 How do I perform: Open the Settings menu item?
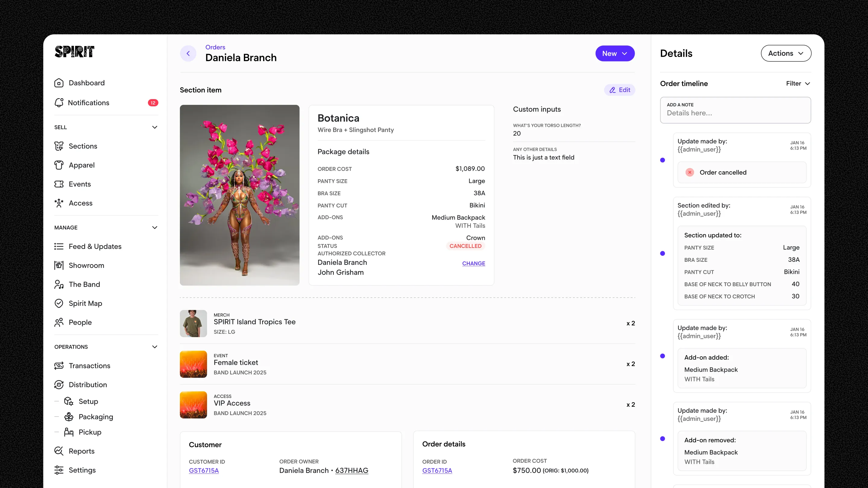(82, 470)
